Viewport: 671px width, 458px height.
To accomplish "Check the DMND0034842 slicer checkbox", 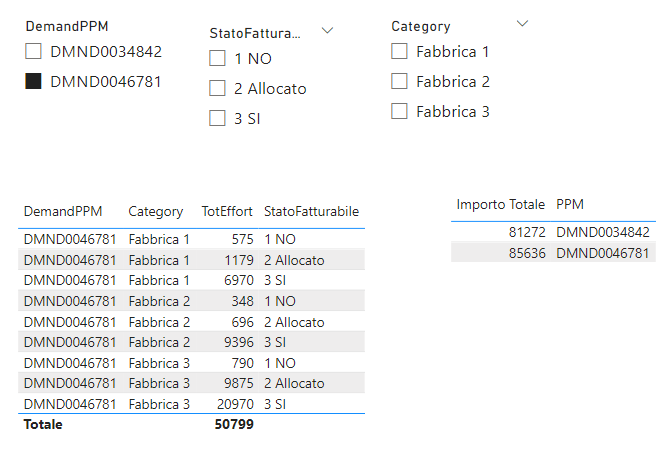I will pos(33,51).
